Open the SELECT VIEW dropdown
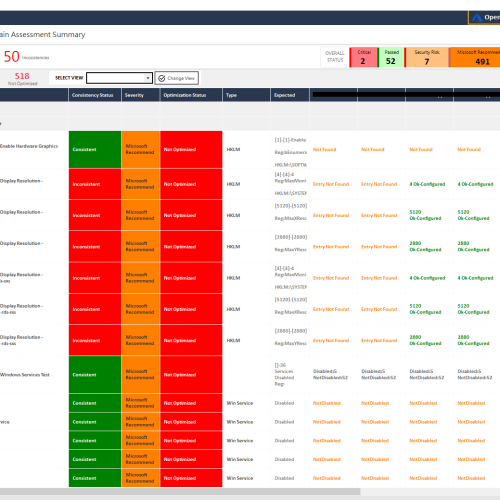500x500 pixels. click(119, 78)
